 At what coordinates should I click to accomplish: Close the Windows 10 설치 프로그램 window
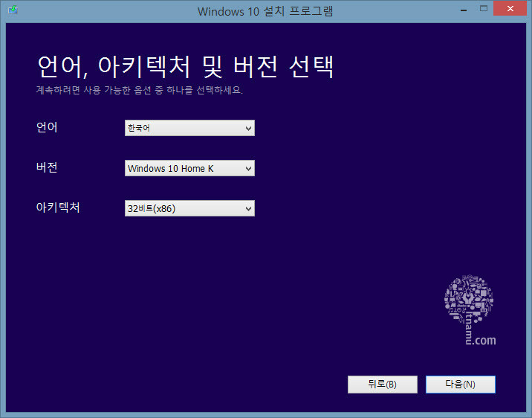(510, 8)
